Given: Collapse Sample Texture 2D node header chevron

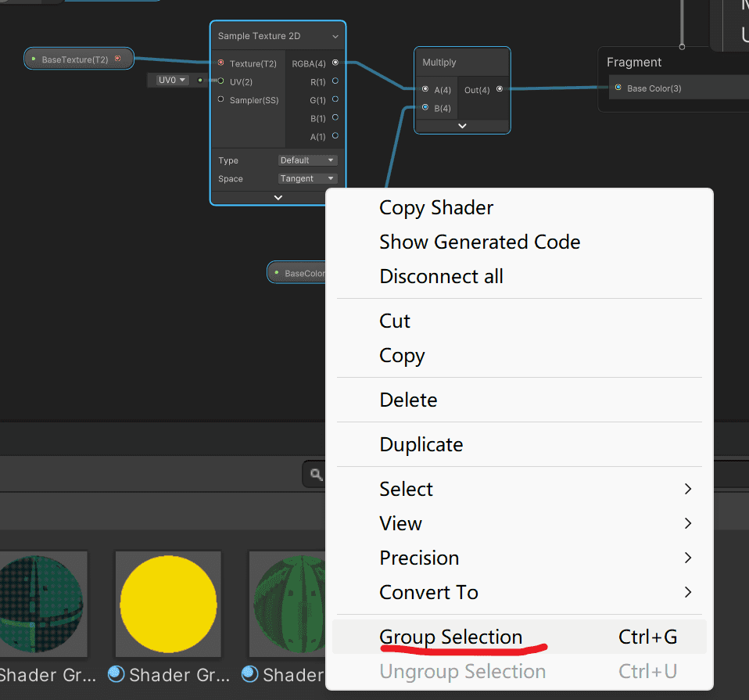Looking at the screenshot, I should point(335,36).
